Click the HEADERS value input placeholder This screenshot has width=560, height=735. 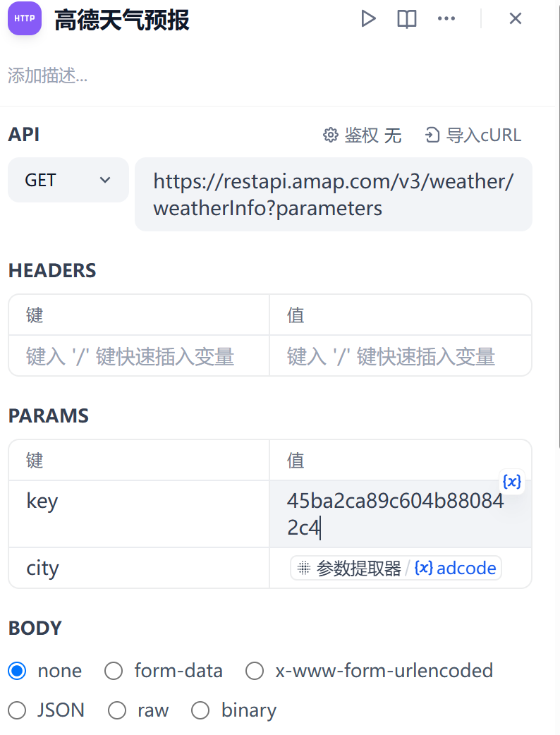tap(400, 356)
